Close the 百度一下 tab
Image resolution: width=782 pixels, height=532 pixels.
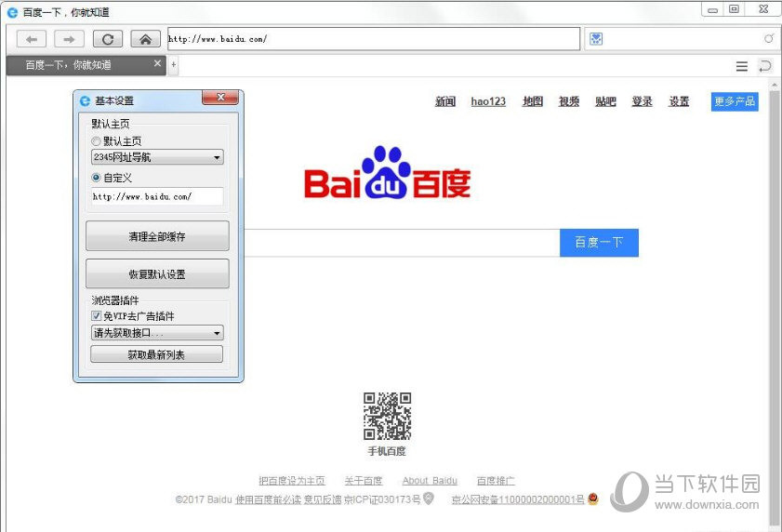point(157,63)
